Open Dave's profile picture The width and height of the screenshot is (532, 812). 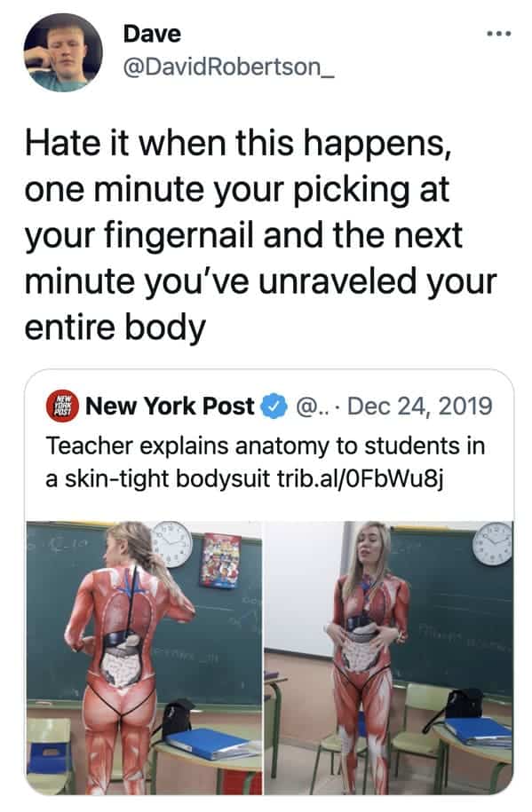click(63, 52)
